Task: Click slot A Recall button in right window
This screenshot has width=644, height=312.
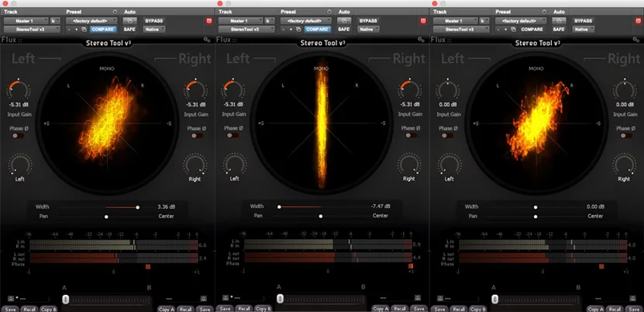Action: pos(459,309)
